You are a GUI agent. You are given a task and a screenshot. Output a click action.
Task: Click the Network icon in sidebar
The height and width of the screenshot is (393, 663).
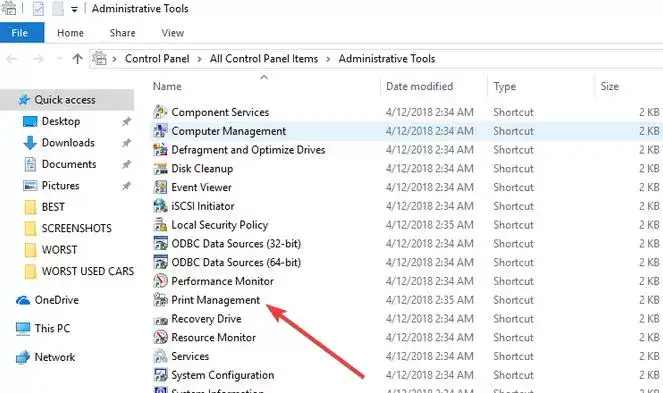tap(23, 357)
